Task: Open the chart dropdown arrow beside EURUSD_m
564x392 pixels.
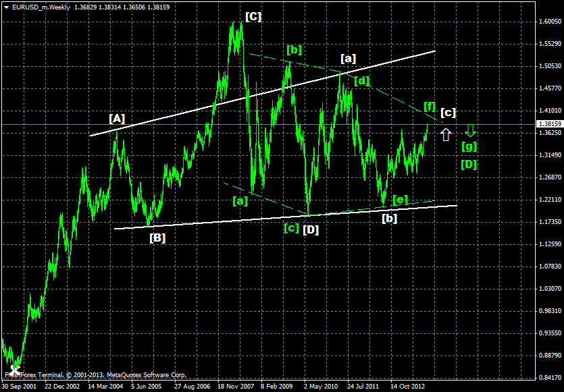Action: (x=7, y=6)
